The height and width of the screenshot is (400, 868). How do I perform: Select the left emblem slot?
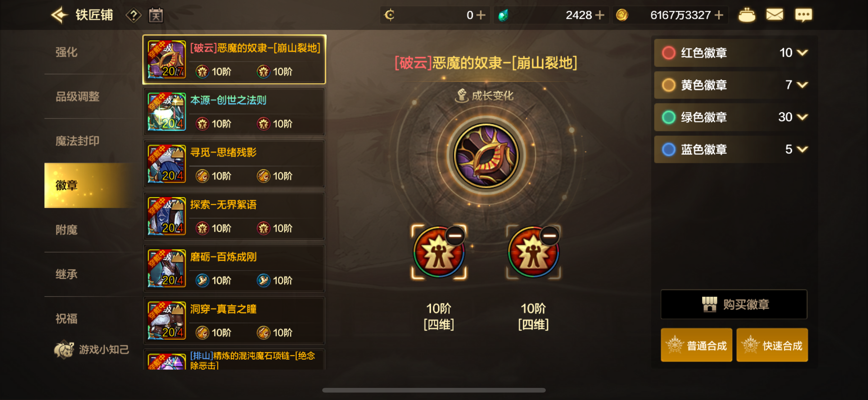click(439, 252)
